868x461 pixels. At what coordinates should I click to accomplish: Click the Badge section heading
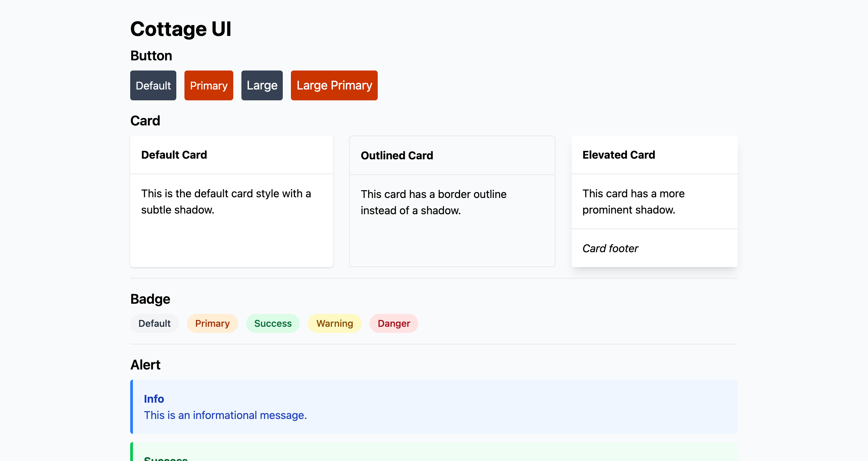[x=150, y=299]
